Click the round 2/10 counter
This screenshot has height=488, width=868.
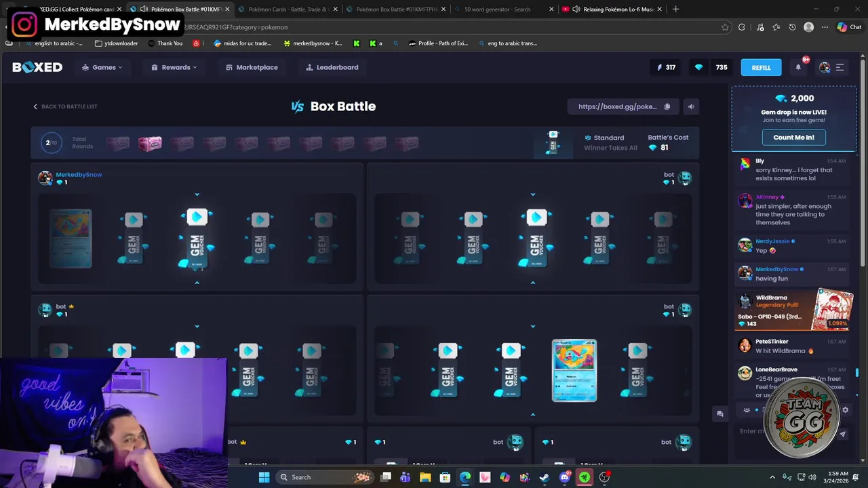(x=51, y=142)
